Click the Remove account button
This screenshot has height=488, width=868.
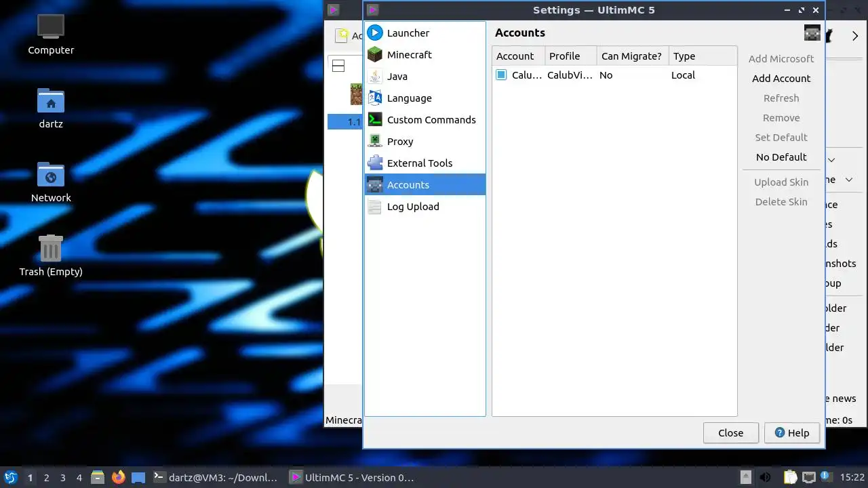(781, 118)
